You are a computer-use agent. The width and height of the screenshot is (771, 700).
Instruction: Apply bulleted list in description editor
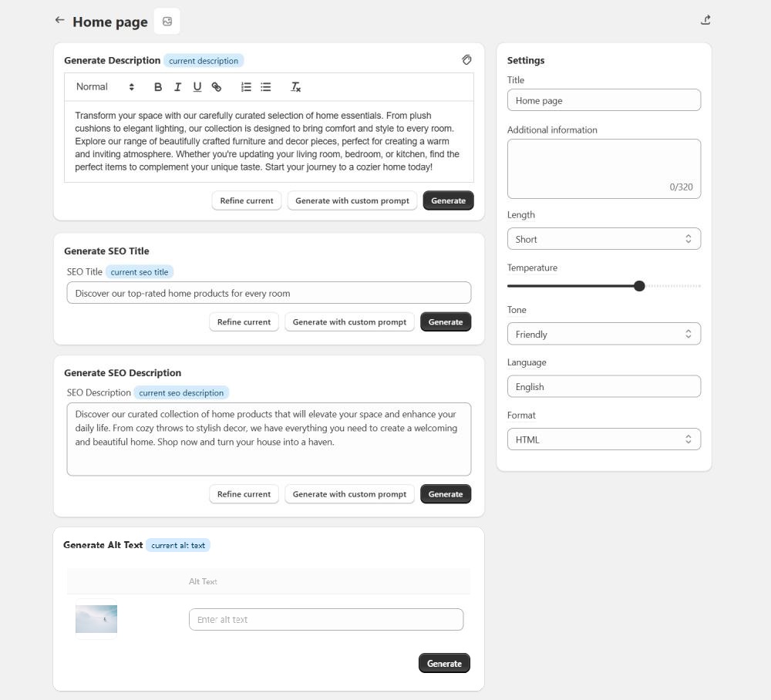[x=266, y=87]
